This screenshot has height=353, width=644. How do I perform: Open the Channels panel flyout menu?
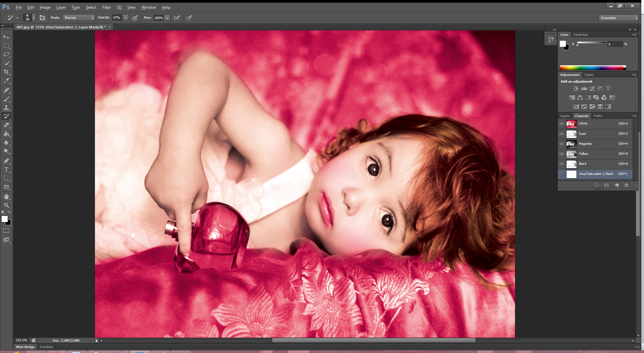[x=634, y=116]
